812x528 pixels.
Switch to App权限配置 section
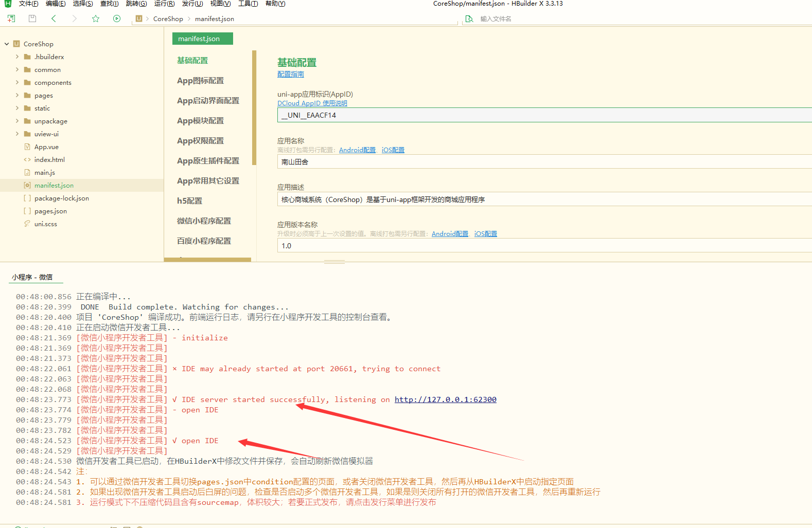(x=201, y=141)
